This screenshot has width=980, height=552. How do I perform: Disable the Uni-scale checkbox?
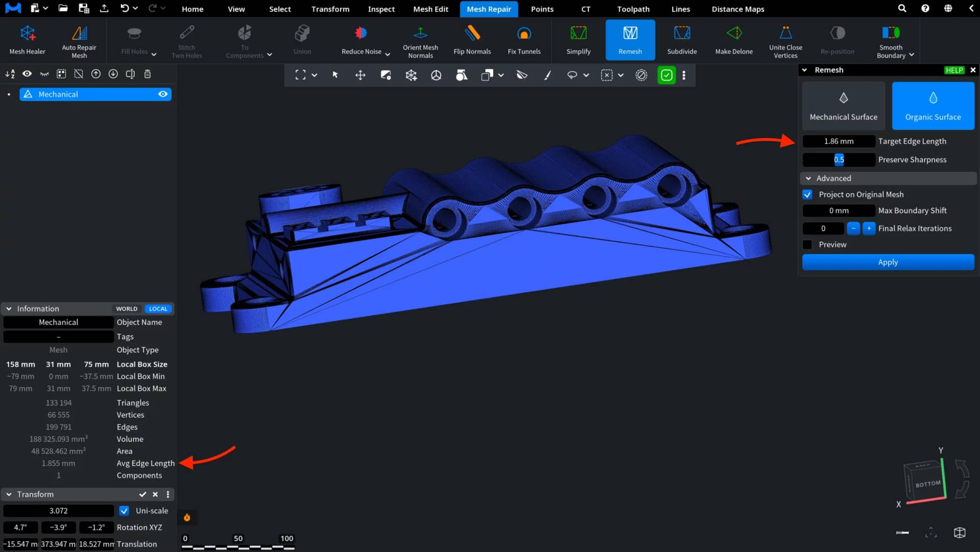click(124, 511)
